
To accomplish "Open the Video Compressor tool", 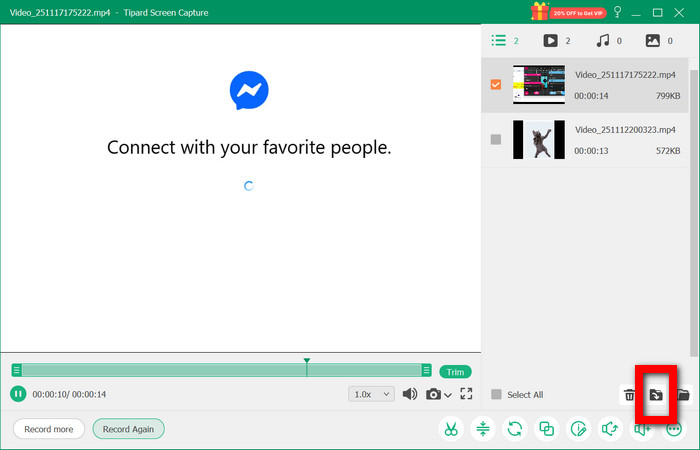I will pyautogui.click(x=483, y=429).
